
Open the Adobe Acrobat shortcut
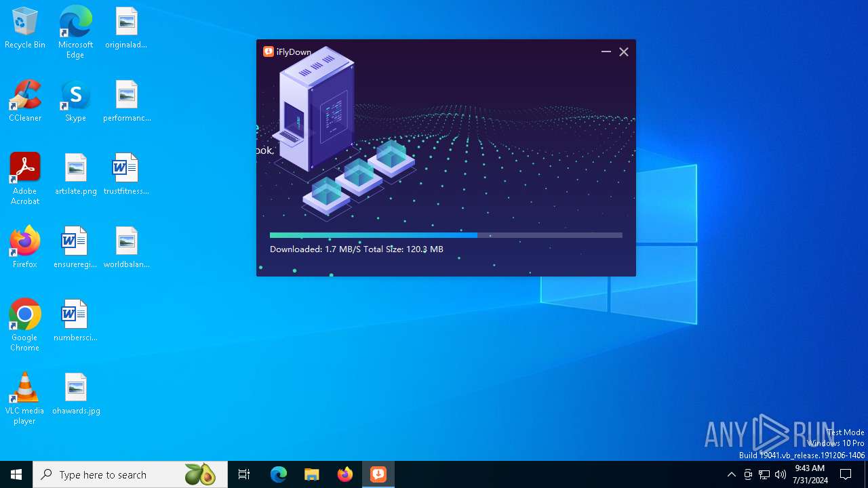click(x=25, y=179)
